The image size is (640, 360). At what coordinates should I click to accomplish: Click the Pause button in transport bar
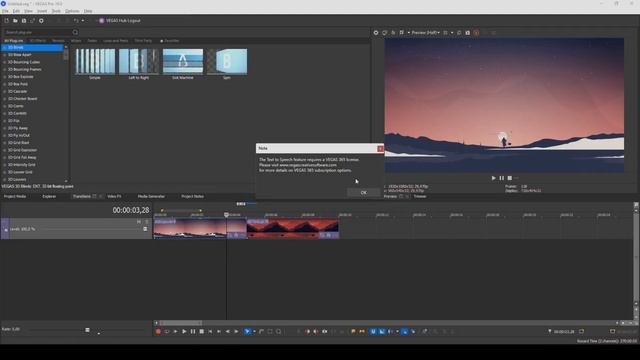(x=193, y=331)
